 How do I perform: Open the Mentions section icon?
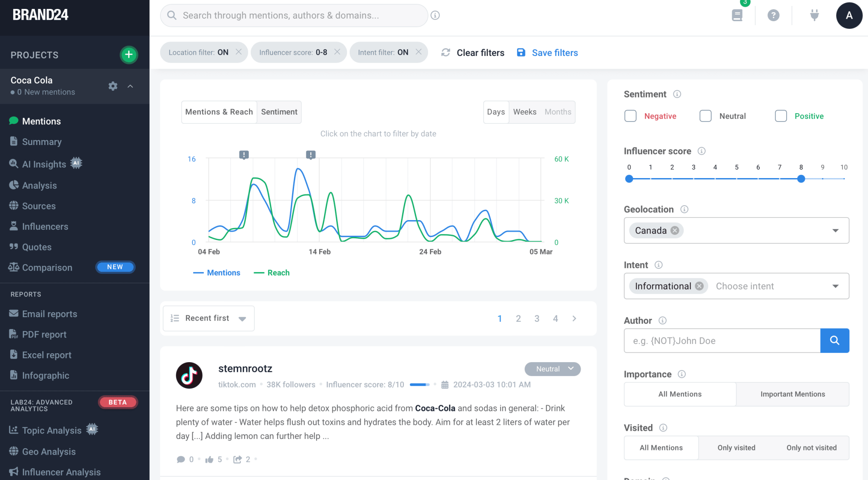pos(14,121)
